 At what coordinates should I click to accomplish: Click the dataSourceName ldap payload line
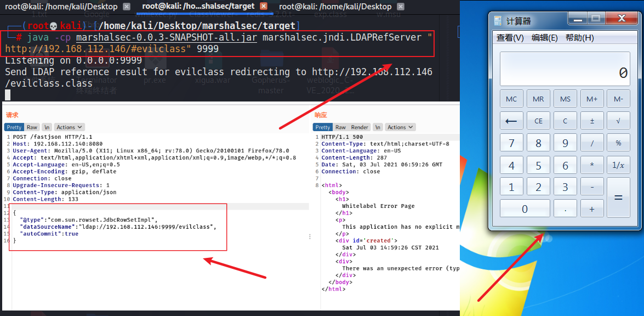pos(117,227)
